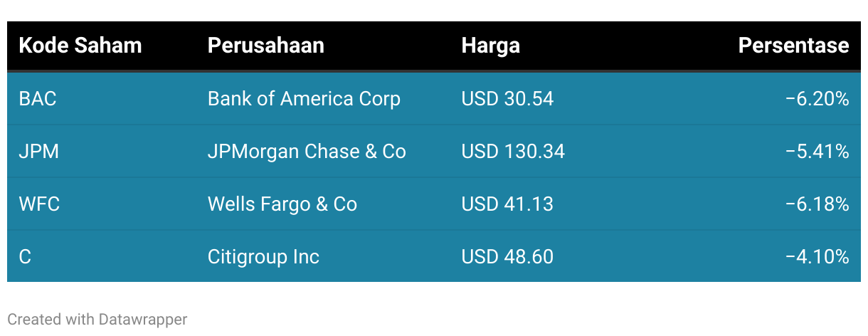Click Citigroup Inc company name
The width and height of the screenshot is (868, 336).
(x=263, y=257)
